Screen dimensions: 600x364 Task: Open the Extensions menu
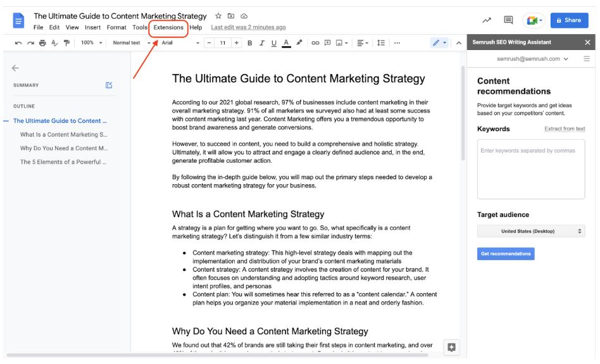coord(168,27)
